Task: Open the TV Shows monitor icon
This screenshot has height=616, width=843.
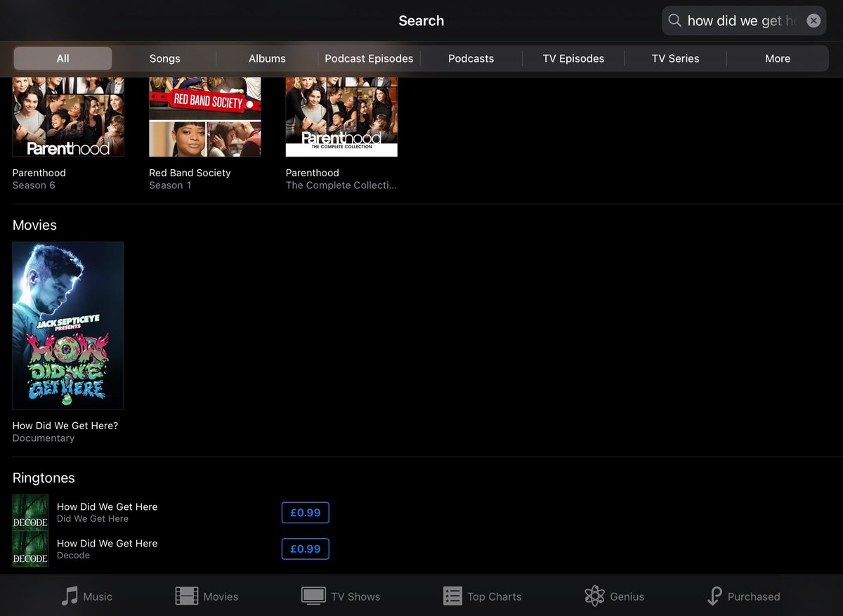Action: coord(313,596)
